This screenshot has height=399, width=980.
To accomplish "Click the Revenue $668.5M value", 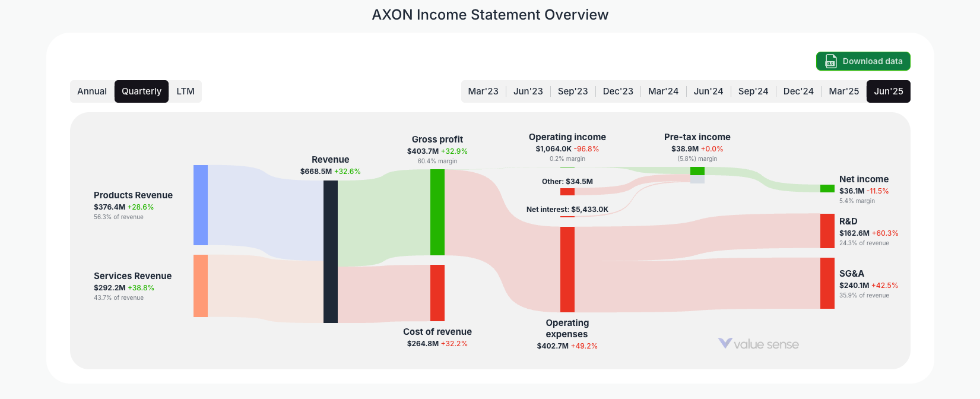I will coord(316,172).
